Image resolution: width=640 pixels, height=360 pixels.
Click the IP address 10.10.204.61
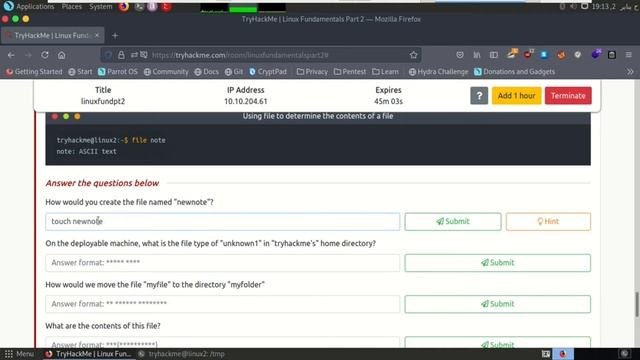[245, 101]
